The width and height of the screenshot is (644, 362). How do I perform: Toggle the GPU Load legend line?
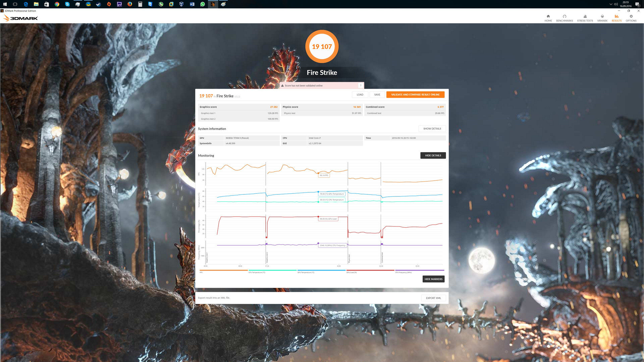click(370, 270)
